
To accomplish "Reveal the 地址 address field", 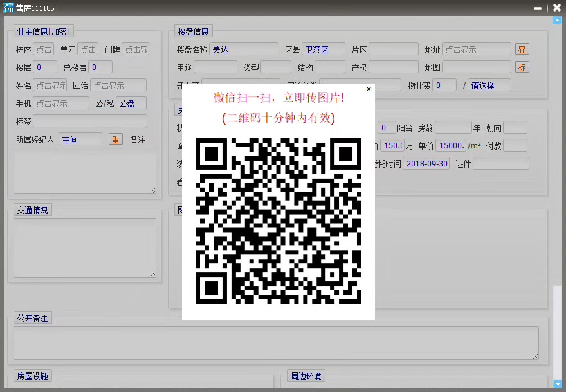I will click(477, 49).
